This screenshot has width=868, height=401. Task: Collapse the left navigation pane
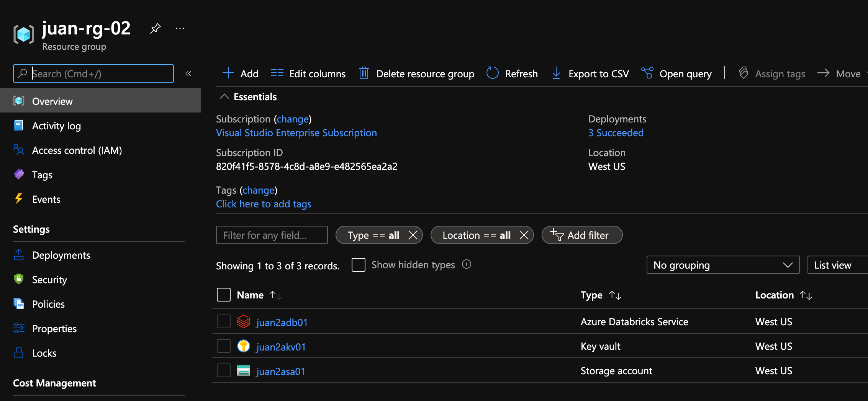coord(188,73)
